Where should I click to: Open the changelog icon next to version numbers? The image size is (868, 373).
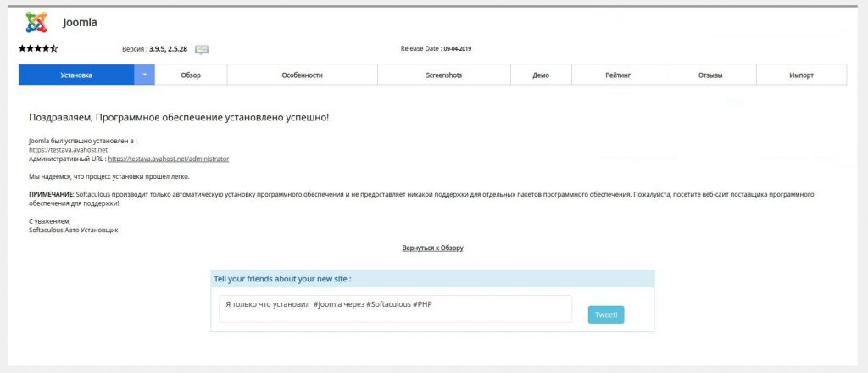(202, 49)
